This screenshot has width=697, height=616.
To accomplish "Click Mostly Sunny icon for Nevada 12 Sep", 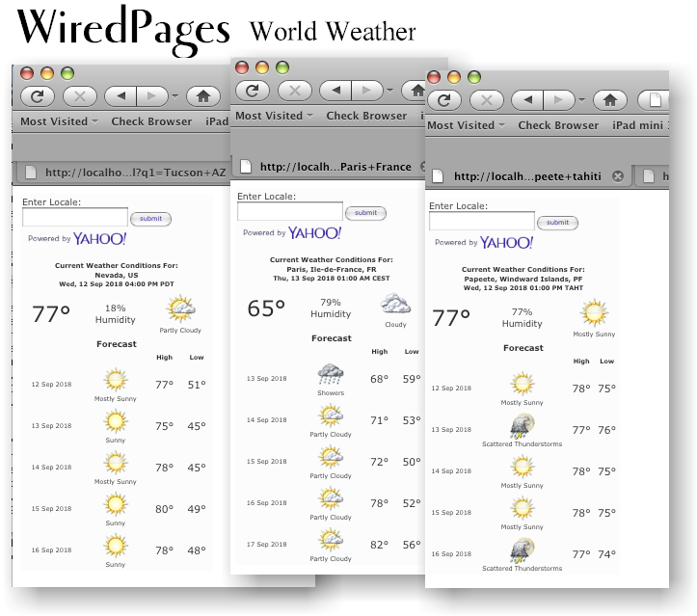I will (116, 381).
